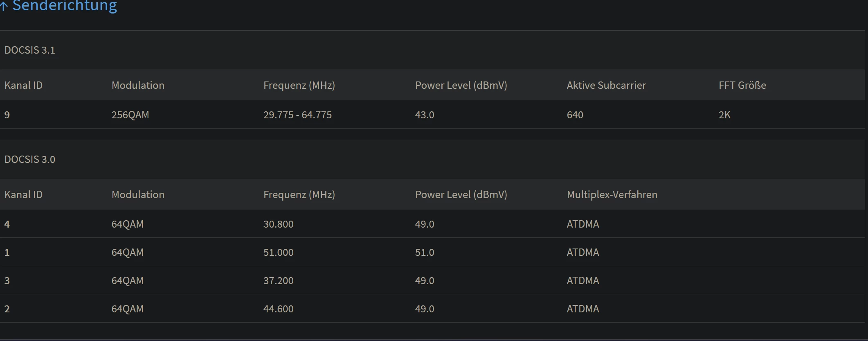
Task: Click the Multiplex-Verfahren column header
Action: 612,194
